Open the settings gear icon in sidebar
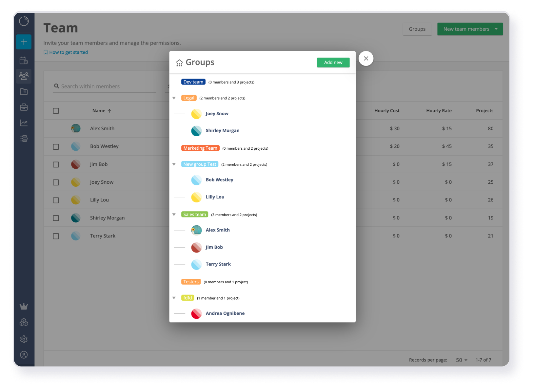This screenshot has height=392, width=533. tap(24, 339)
